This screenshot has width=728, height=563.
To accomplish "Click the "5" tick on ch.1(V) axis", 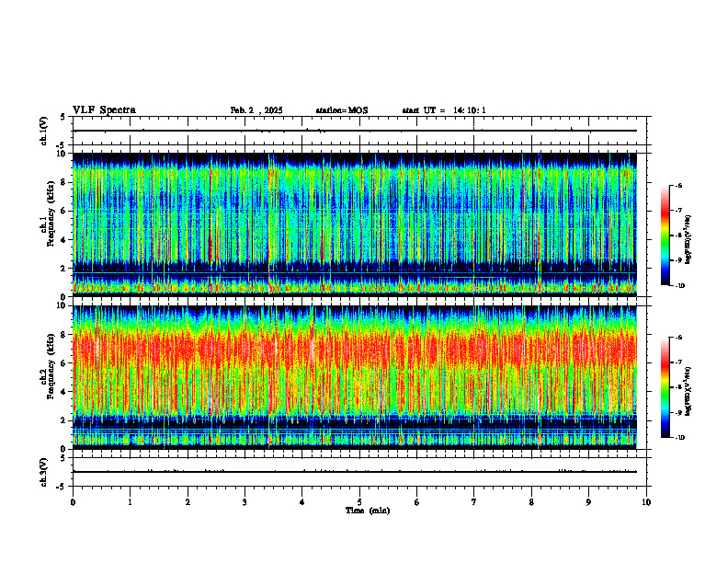I will click(x=63, y=117).
